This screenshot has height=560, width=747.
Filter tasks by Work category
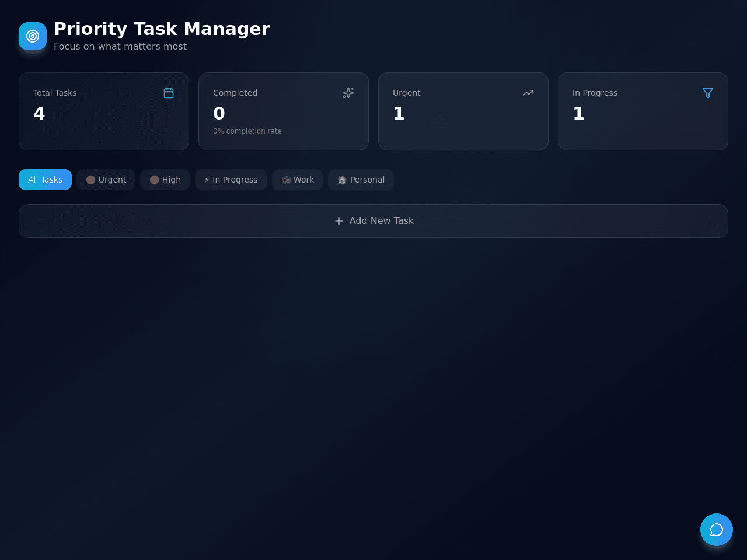(x=298, y=180)
